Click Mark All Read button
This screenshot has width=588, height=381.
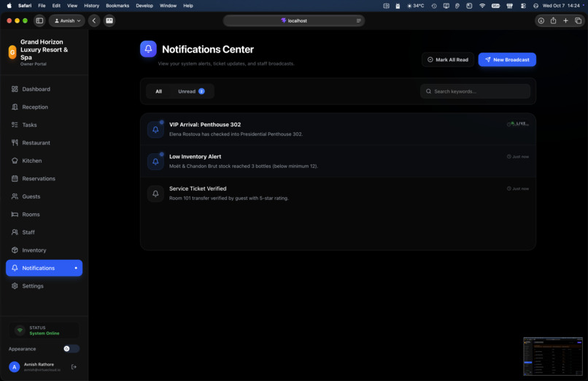[448, 60]
